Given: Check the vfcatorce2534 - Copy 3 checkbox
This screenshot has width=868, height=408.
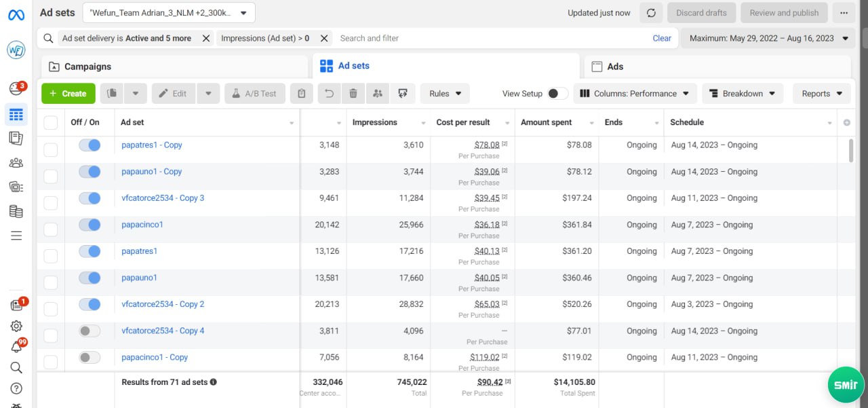Looking at the screenshot, I should 51,203.
